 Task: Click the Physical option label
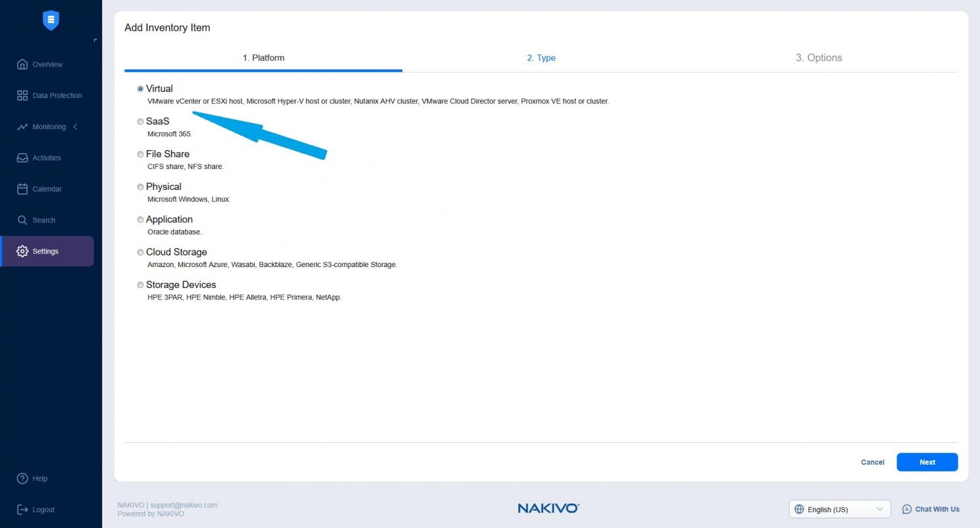[x=164, y=187]
